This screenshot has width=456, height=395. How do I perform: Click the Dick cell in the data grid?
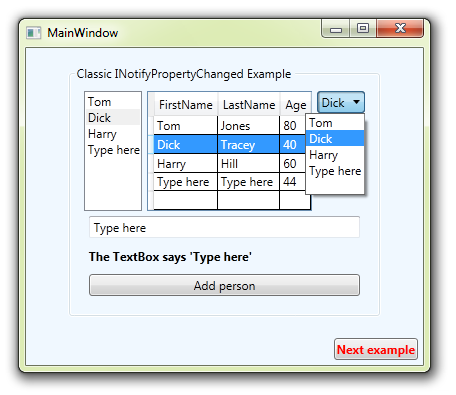pos(185,145)
